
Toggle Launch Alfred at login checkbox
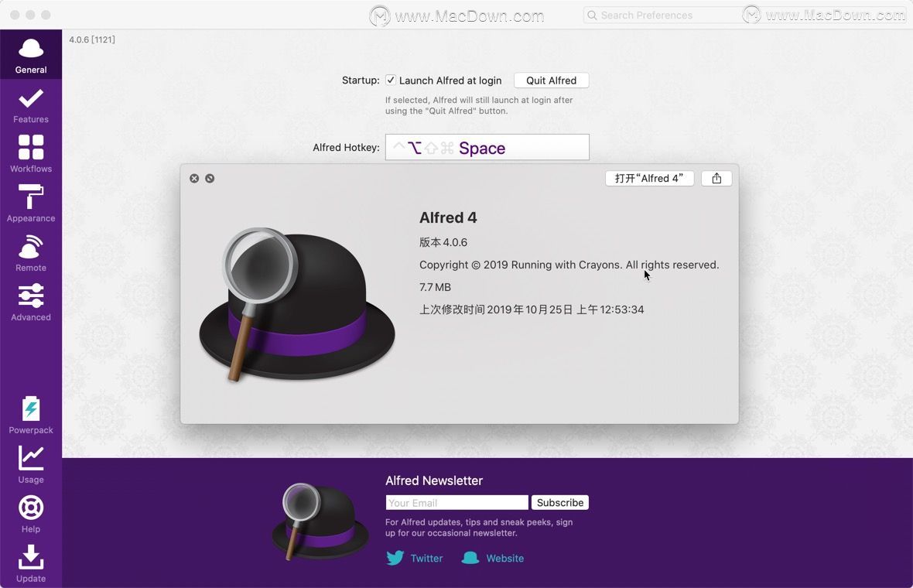point(391,80)
